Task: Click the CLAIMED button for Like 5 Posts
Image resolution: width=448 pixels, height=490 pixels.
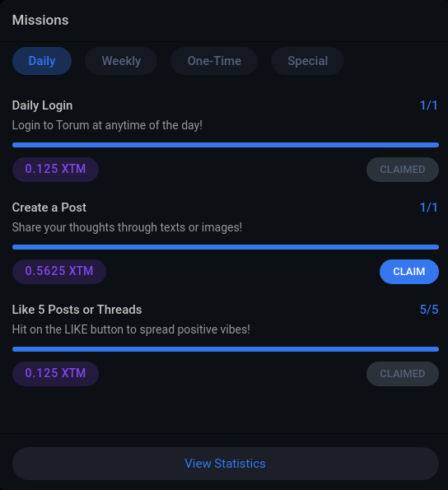Action: [x=403, y=374]
